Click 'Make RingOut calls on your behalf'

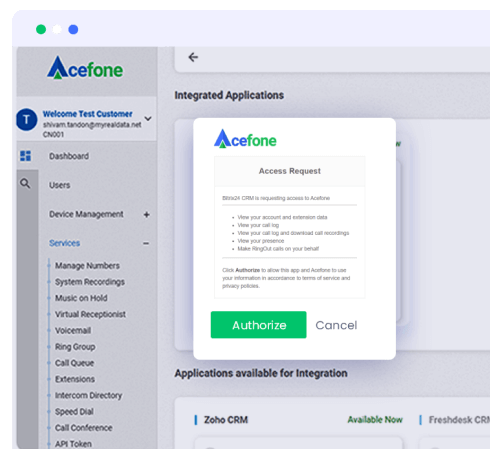point(278,249)
